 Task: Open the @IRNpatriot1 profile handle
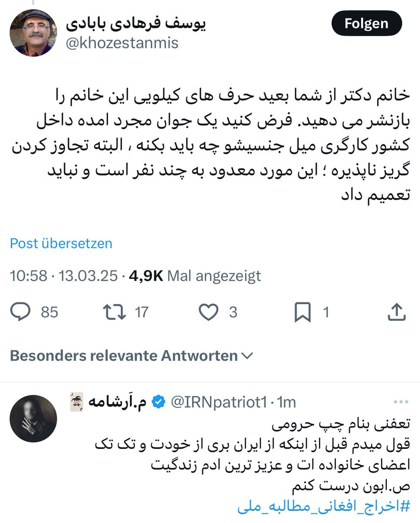[x=218, y=402]
